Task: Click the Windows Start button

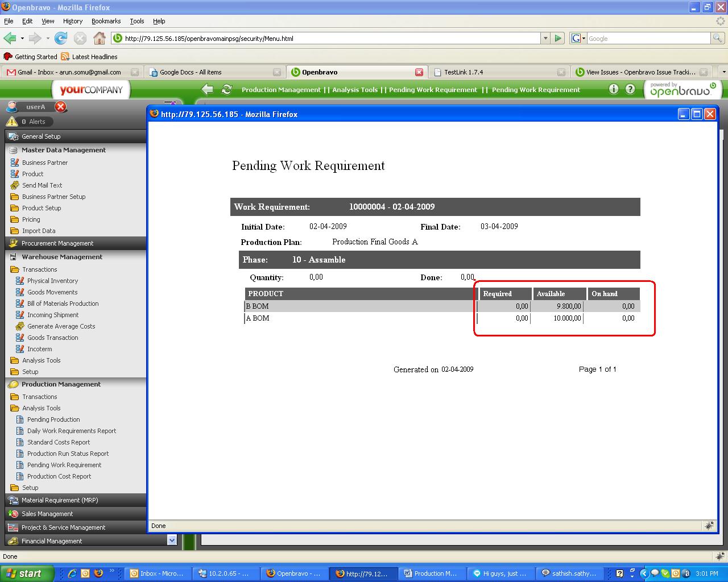Action: (x=27, y=573)
